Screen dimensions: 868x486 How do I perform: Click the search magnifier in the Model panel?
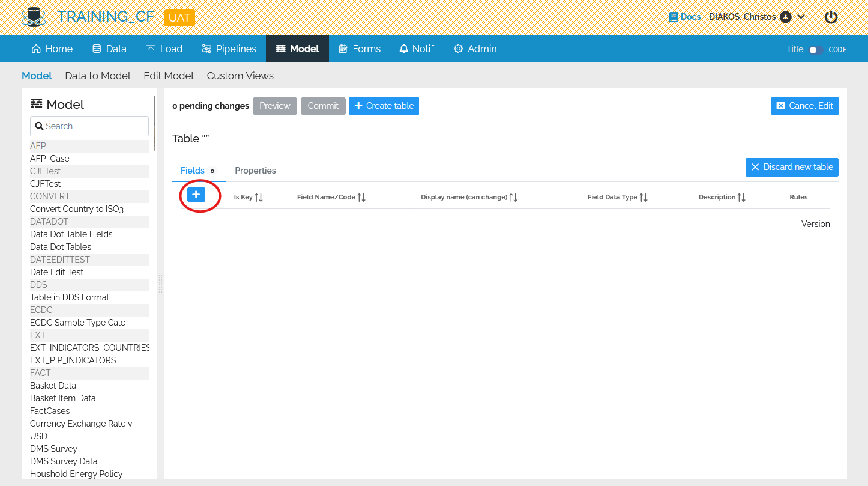pos(38,126)
